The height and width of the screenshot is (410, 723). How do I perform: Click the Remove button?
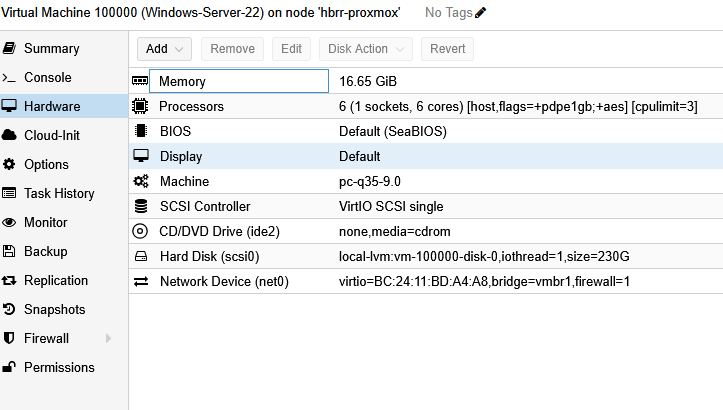pos(232,49)
